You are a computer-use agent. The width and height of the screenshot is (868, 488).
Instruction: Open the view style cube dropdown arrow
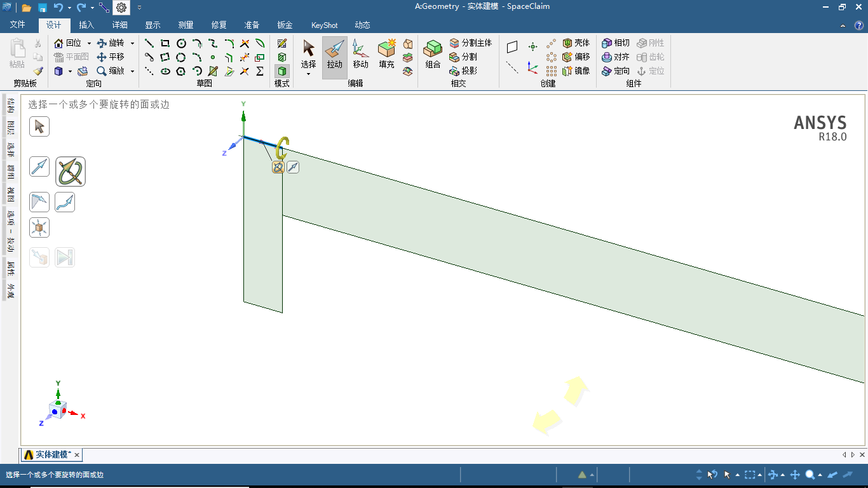(70, 71)
